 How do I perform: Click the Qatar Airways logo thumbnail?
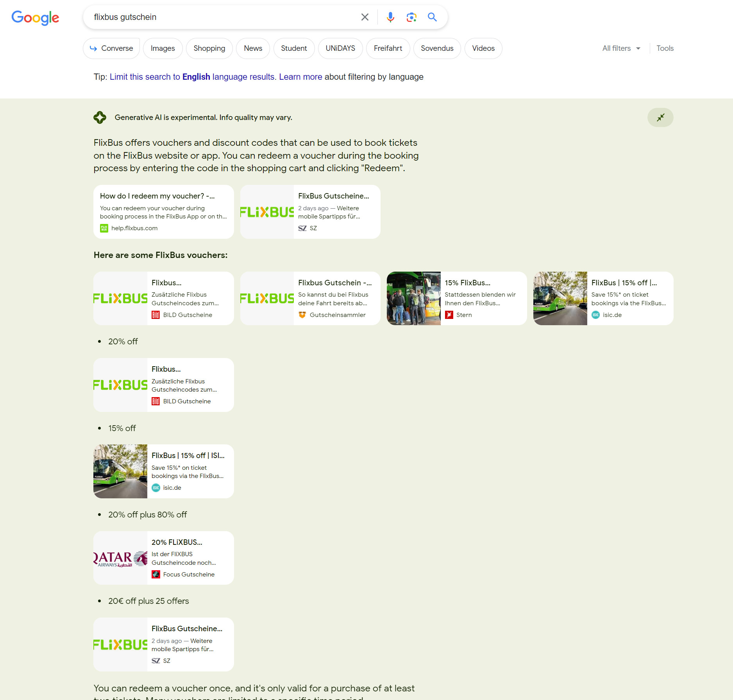pyautogui.click(x=120, y=558)
